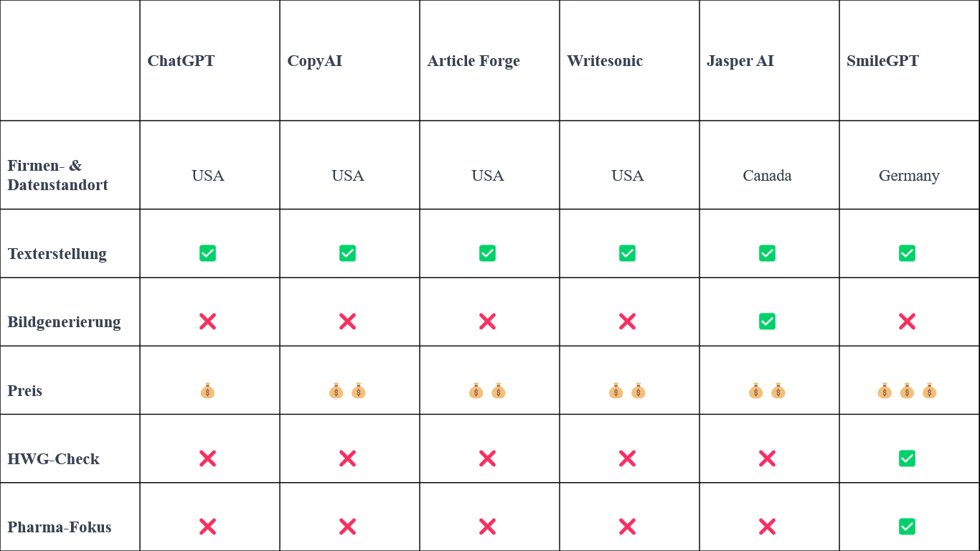Click the HWG-Check row label
This screenshot has height=551, width=980.
(54, 459)
